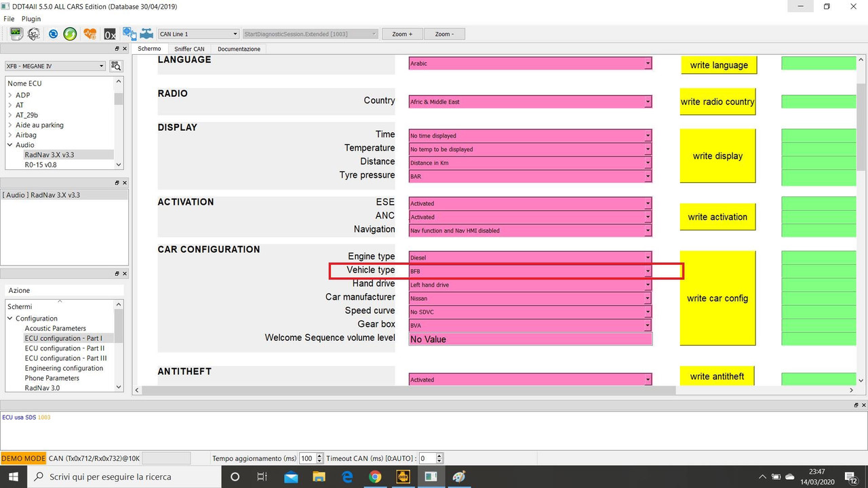Open the Time display dropdown
The width and height of the screenshot is (868, 488).
[x=530, y=136]
